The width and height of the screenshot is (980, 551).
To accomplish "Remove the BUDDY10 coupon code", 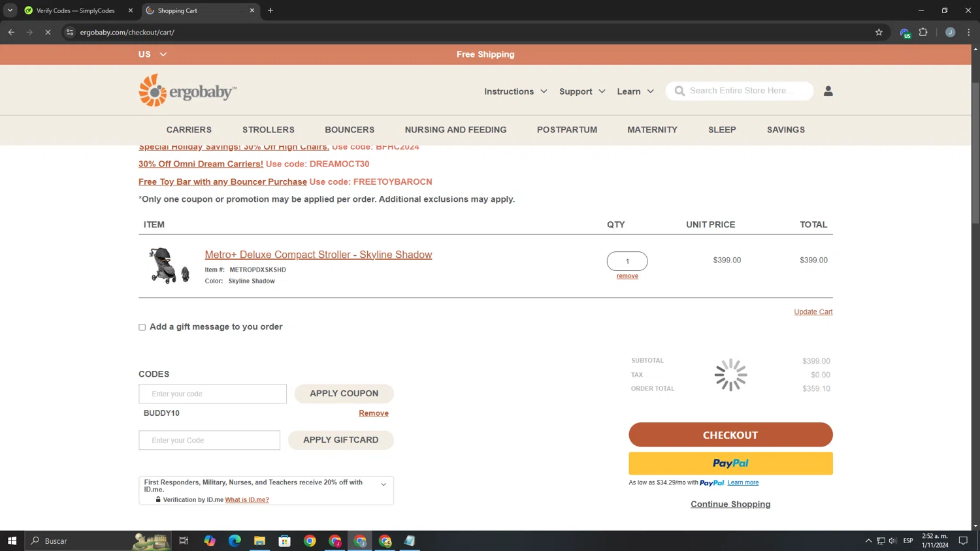I will click(374, 413).
